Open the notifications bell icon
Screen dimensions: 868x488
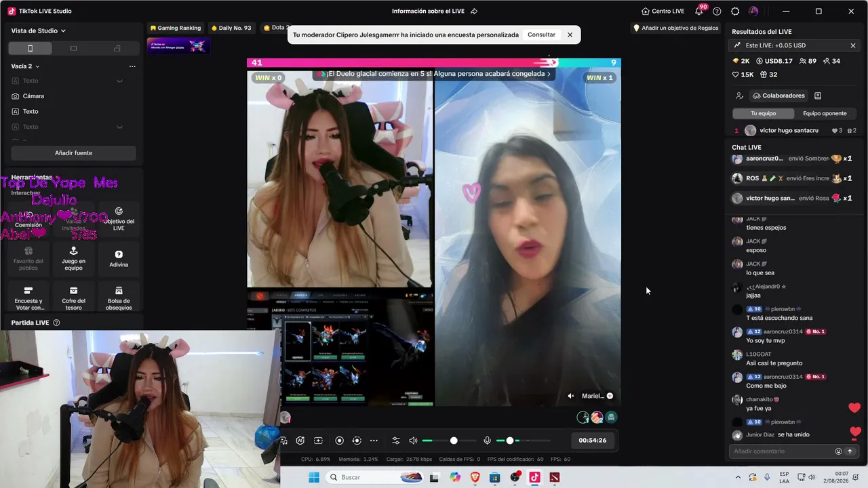pos(699,11)
